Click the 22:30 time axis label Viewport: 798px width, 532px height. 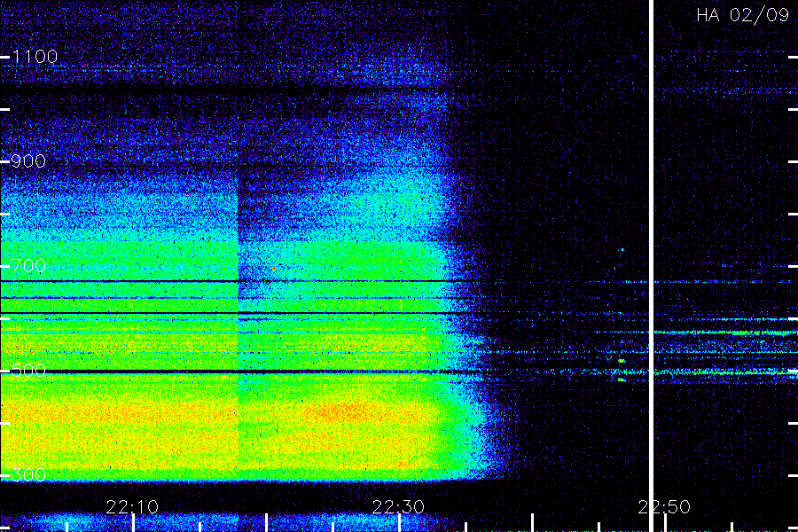[398, 507]
